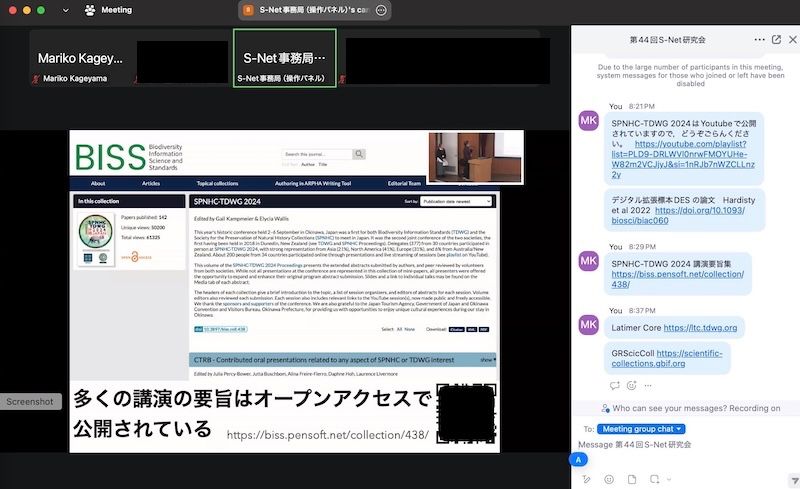The width and height of the screenshot is (800, 489).
Task: Pop out the chat panel into new window
Action: (776, 39)
